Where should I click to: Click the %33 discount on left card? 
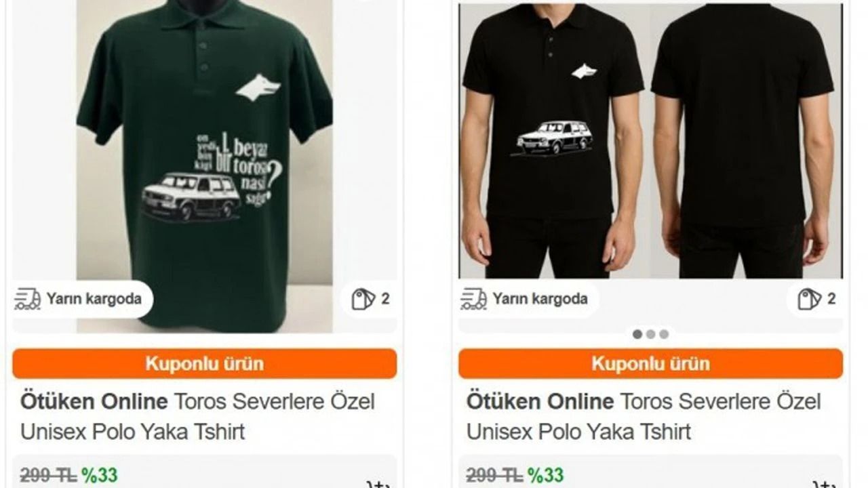[100, 475]
